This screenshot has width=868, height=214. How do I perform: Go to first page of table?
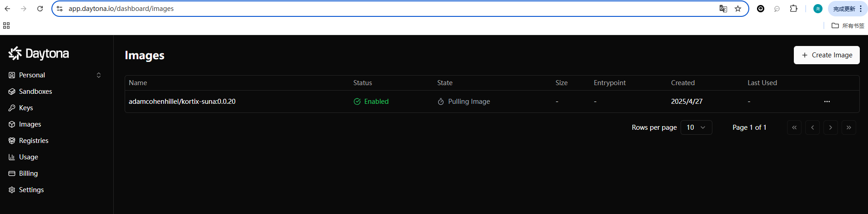pyautogui.click(x=794, y=127)
